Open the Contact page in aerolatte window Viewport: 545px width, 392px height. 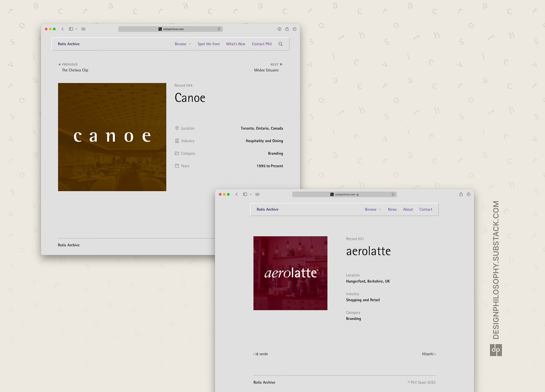pos(426,209)
